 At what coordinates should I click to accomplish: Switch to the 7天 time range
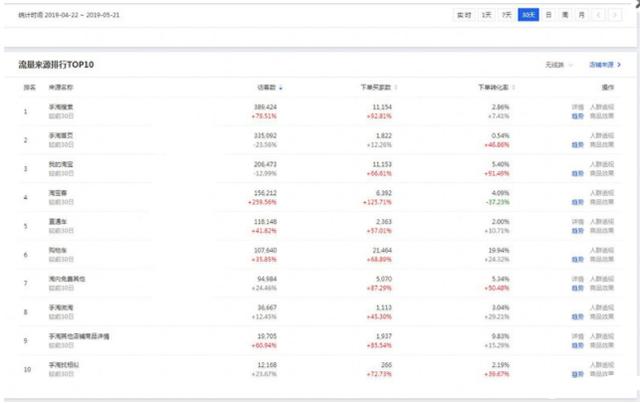pyautogui.click(x=507, y=15)
